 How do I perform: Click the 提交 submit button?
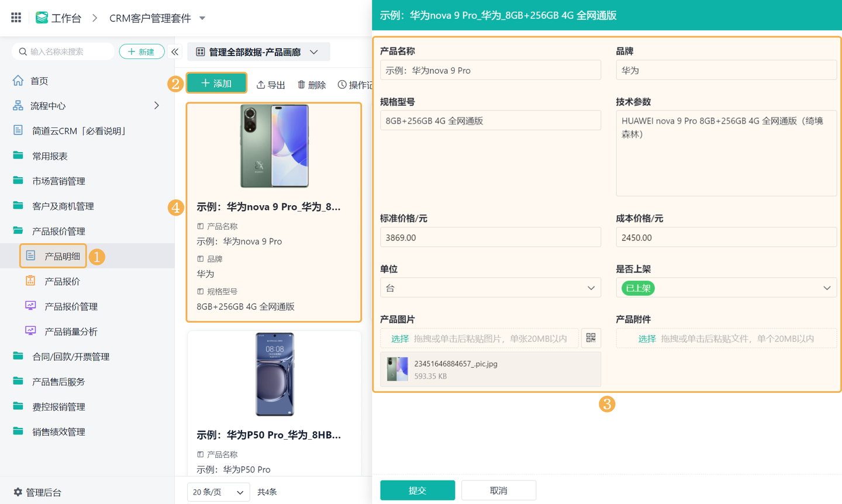[417, 491]
